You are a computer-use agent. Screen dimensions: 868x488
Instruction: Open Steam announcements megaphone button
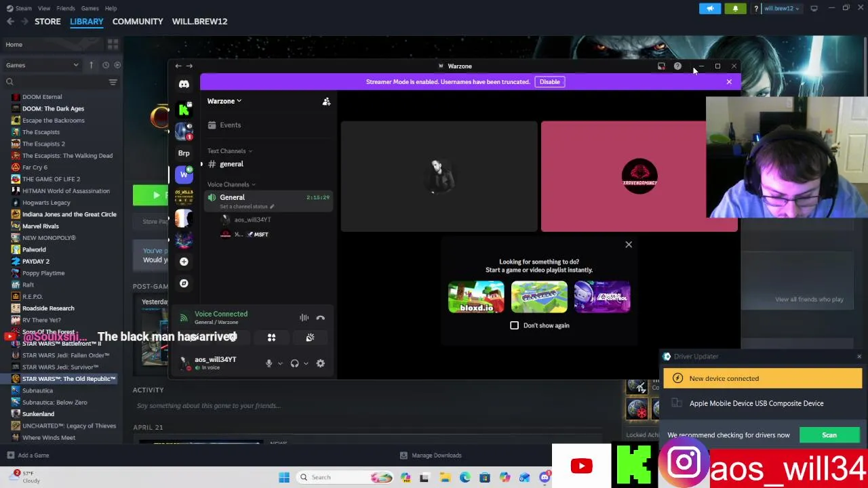coord(710,8)
